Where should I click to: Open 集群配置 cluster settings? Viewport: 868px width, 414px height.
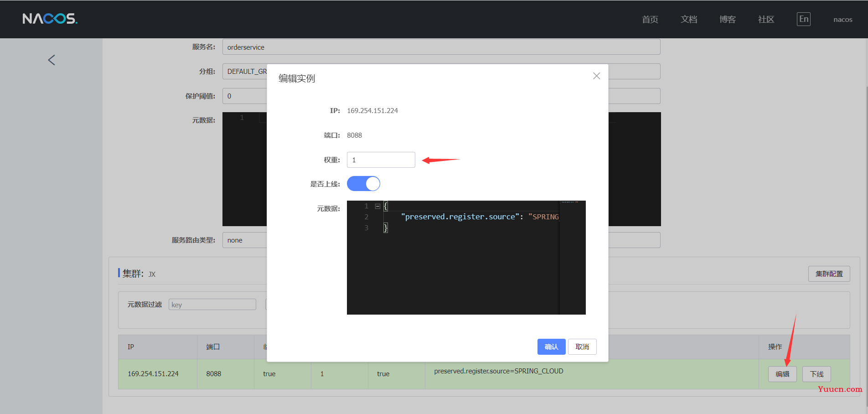(829, 274)
